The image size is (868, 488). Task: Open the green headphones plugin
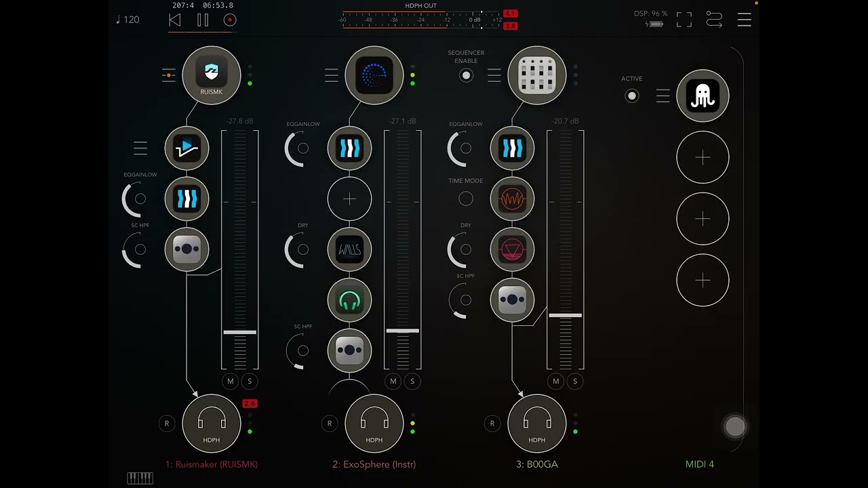[x=350, y=300]
